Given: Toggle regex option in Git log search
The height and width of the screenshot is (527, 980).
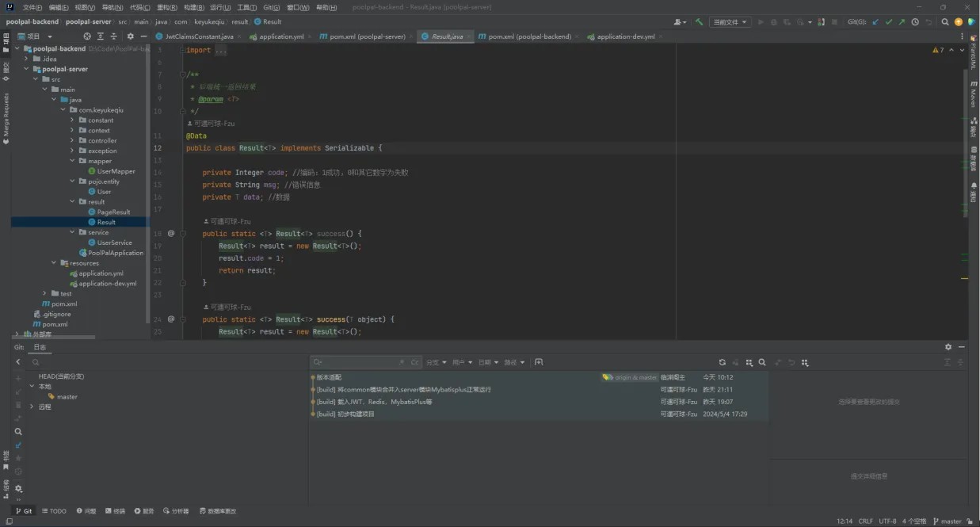Looking at the screenshot, I should pyautogui.click(x=401, y=362).
